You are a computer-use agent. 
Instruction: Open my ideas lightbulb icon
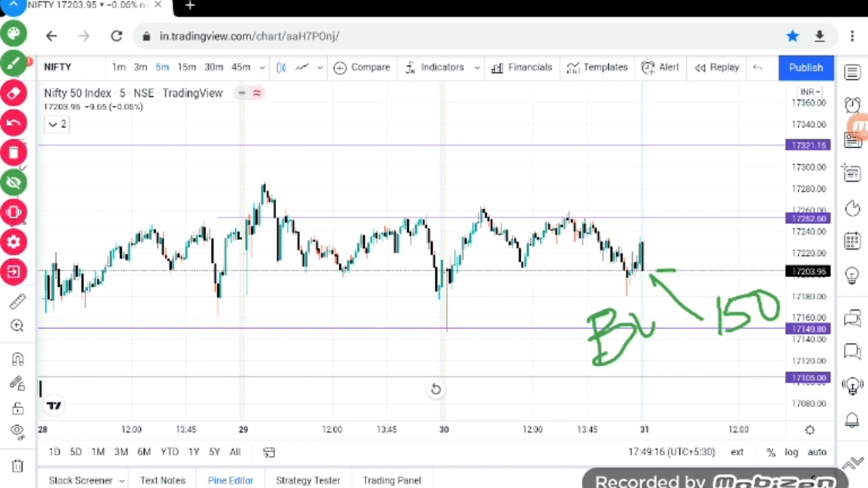(x=852, y=274)
